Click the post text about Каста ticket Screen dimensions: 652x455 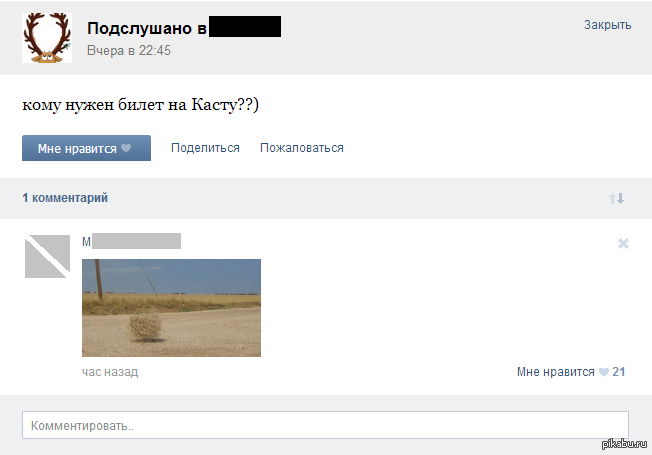141,105
